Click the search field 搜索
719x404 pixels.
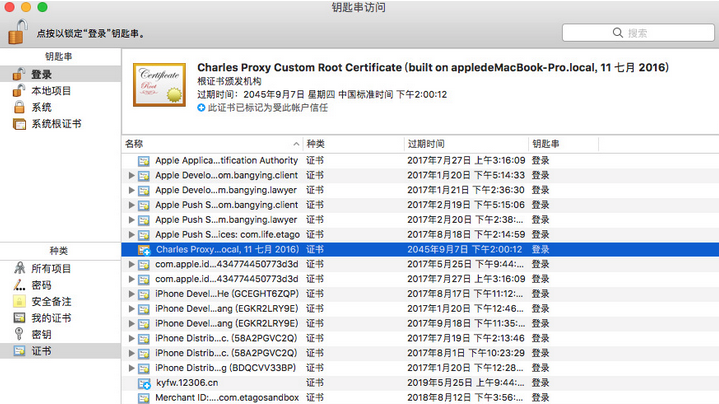638,33
